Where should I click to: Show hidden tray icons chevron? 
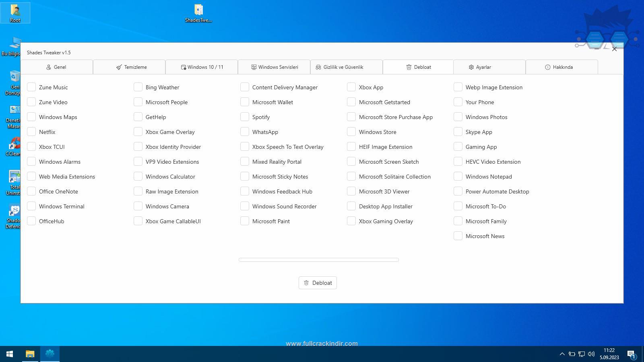(562, 354)
